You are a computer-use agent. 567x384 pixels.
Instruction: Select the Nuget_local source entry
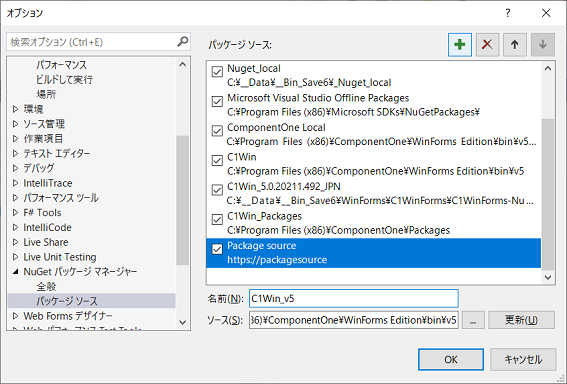tap(374, 75)
